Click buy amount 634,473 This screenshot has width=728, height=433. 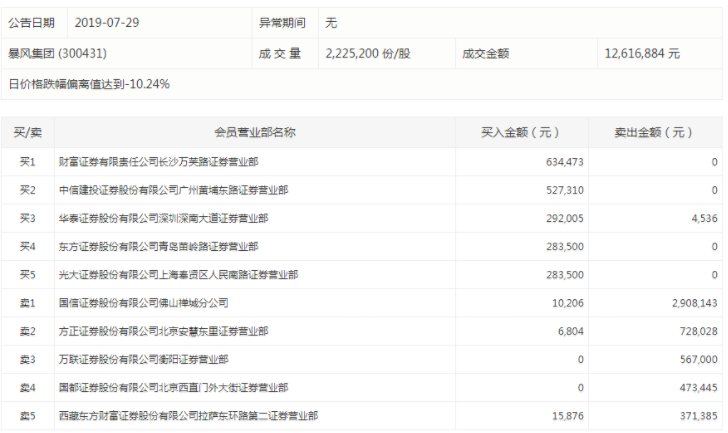[565, 162]
